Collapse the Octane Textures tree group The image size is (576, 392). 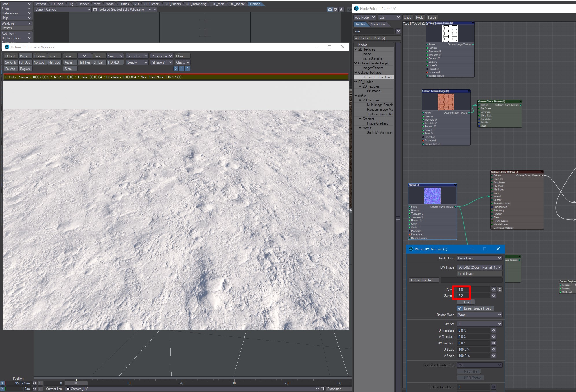[356, 73]
